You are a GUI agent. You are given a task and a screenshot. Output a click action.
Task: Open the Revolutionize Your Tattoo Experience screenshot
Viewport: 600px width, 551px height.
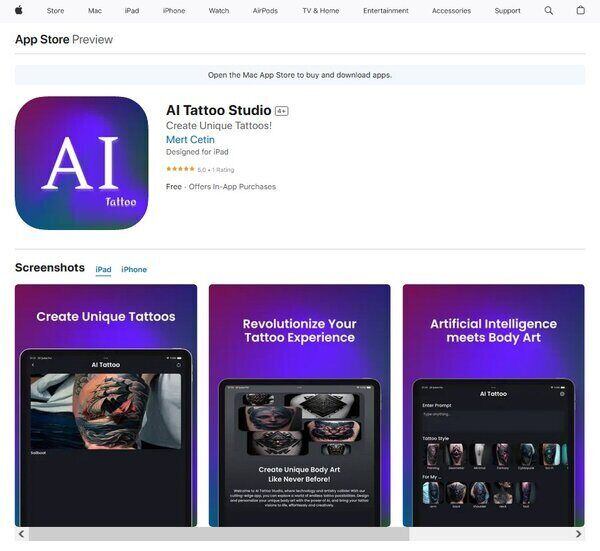300,406
